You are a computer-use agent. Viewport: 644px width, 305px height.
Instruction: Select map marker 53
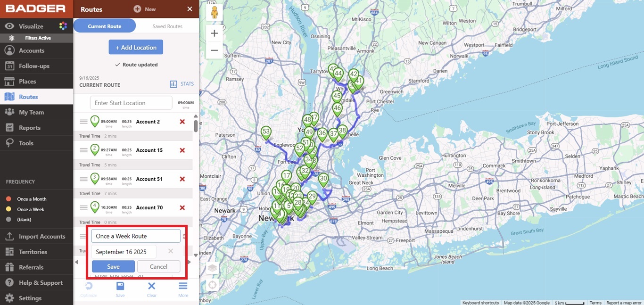tap(266, 132)
